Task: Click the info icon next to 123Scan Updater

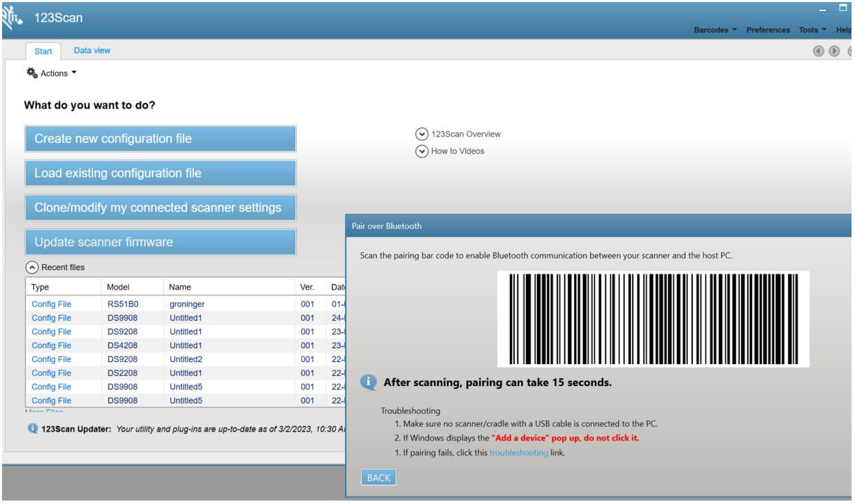Action: pos(32,430)
